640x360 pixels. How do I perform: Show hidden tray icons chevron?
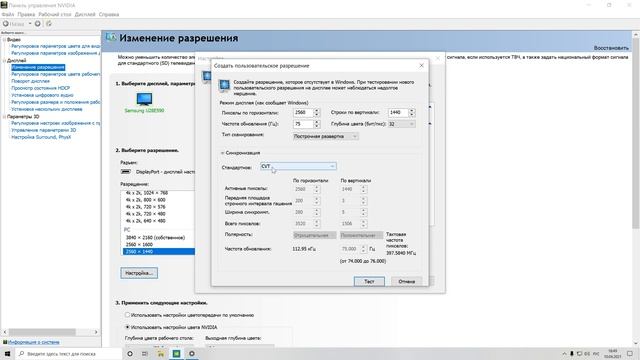coord(564,353)
